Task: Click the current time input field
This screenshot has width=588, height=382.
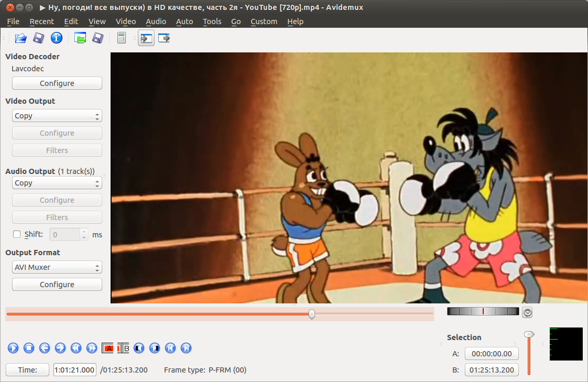Action: point(74,370)
